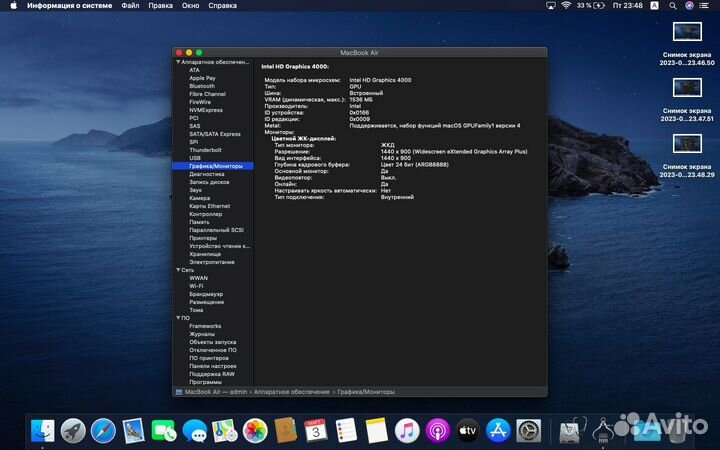This screenshot has height=450, width=720.
Task: Collapse the Сеть section triangle
Action: tap(178, 270)
